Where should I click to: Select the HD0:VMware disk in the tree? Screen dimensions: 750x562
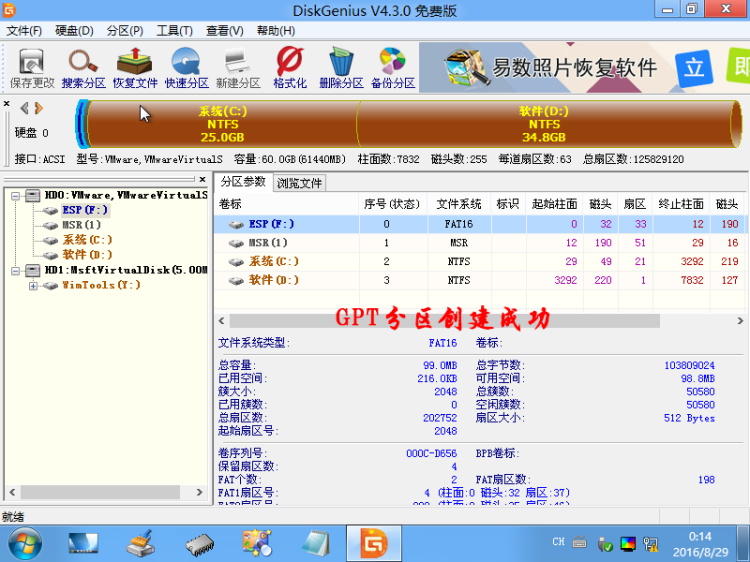125,195
